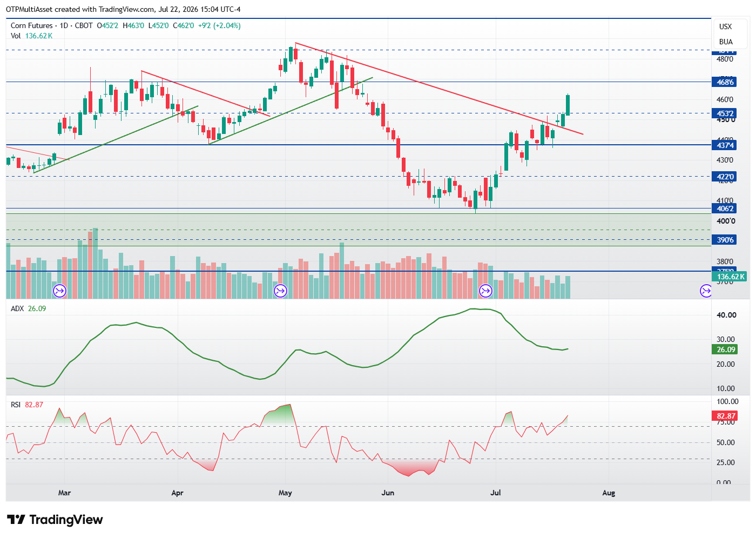
Task: Click the Aug date on the time axis
Action: coord(609,493)
